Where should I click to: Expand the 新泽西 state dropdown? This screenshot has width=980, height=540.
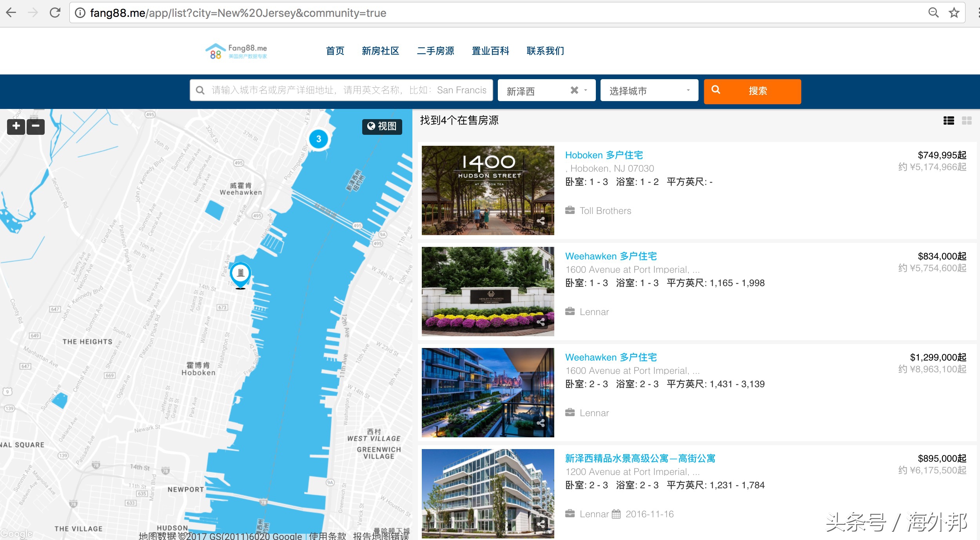pyautogui.click(x=585, y=91)
